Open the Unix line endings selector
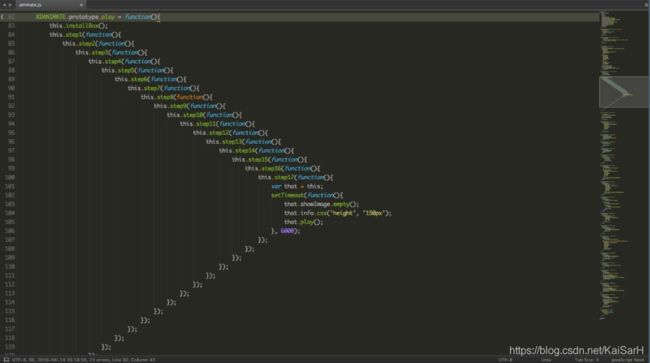Viewport: 650px width, 363px height. (546, 360)
